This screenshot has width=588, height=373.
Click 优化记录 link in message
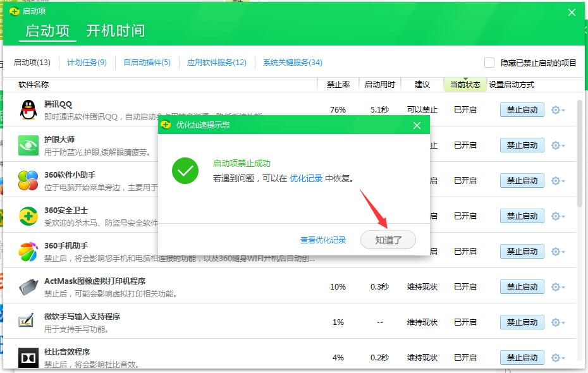[x=306, y=178]
